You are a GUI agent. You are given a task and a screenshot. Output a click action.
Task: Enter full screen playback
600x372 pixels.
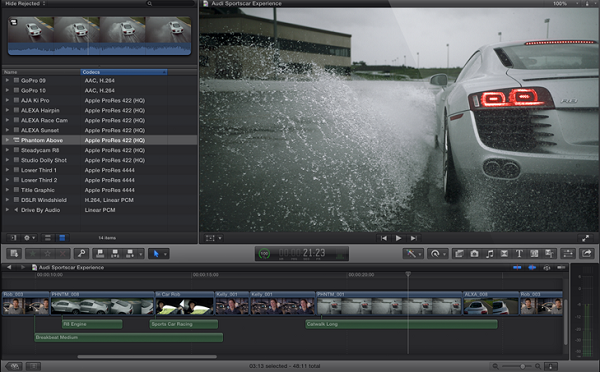(585, 238)
